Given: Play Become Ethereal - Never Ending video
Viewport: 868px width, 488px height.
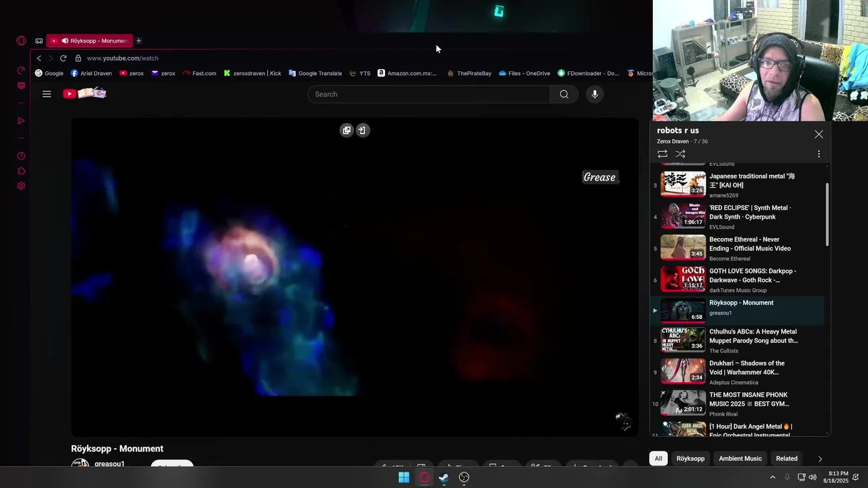Looking at the screenshot, I should pos(738,248).
